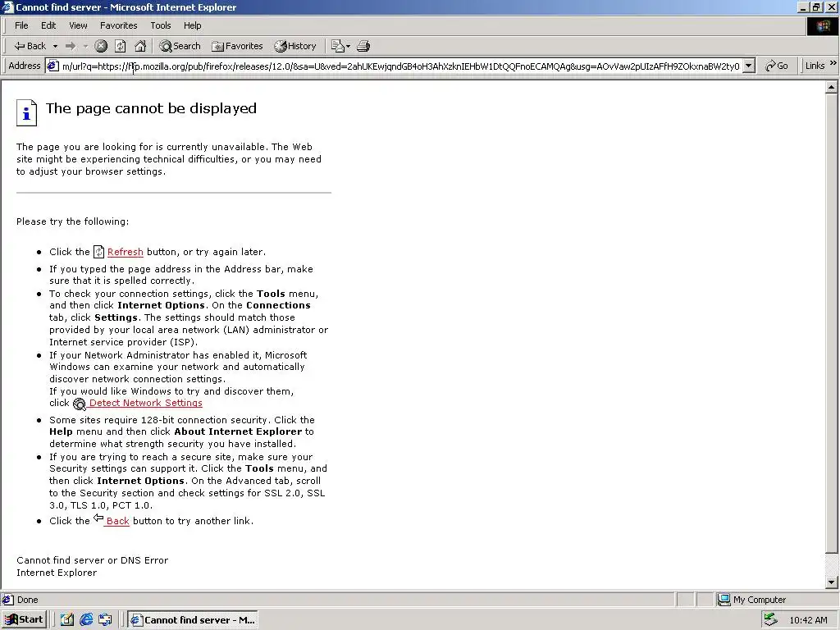Select the Cannot find server taskbar button
840x630 pixels.
pos(194,620)
